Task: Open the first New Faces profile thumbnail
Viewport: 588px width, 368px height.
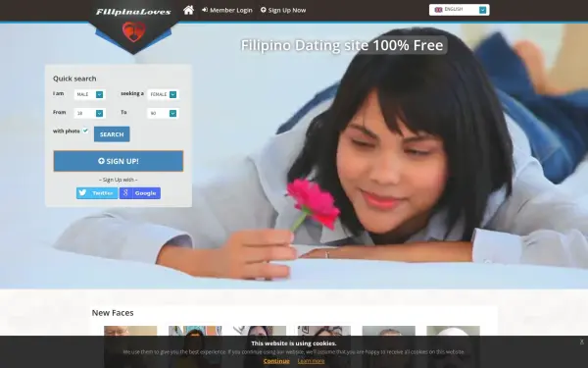Action: [130, 346]
